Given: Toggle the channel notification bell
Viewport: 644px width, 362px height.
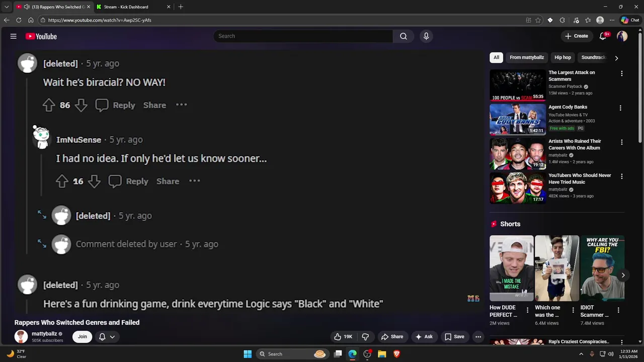Looking at the screenshot, I should pos(107,337).
